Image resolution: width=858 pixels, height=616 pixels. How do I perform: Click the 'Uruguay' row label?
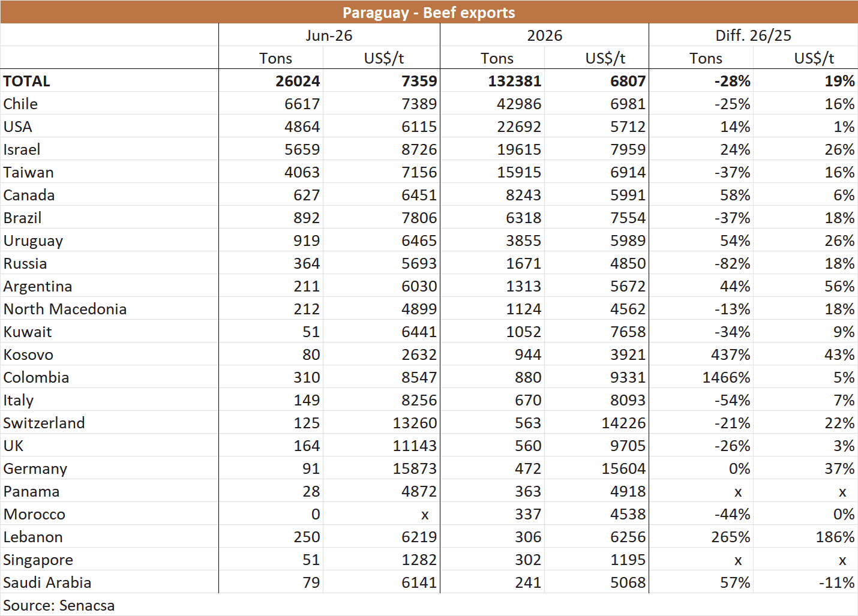(33, 241)
